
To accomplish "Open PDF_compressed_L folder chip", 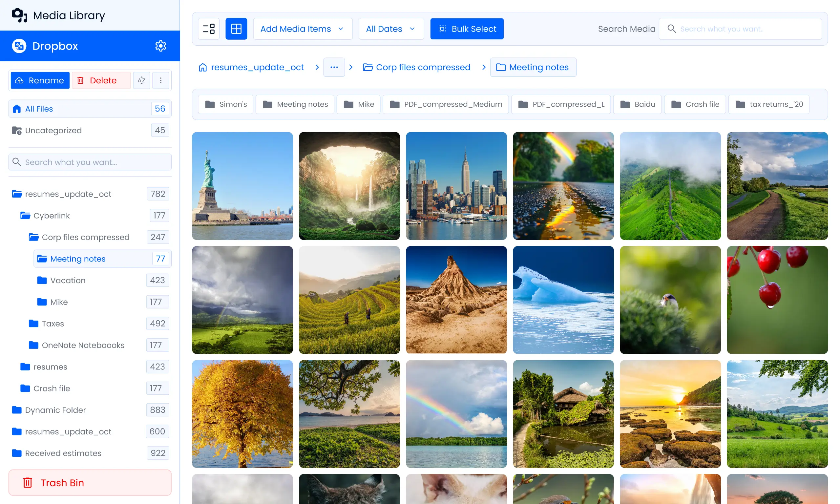I will [x=561, y=104].
